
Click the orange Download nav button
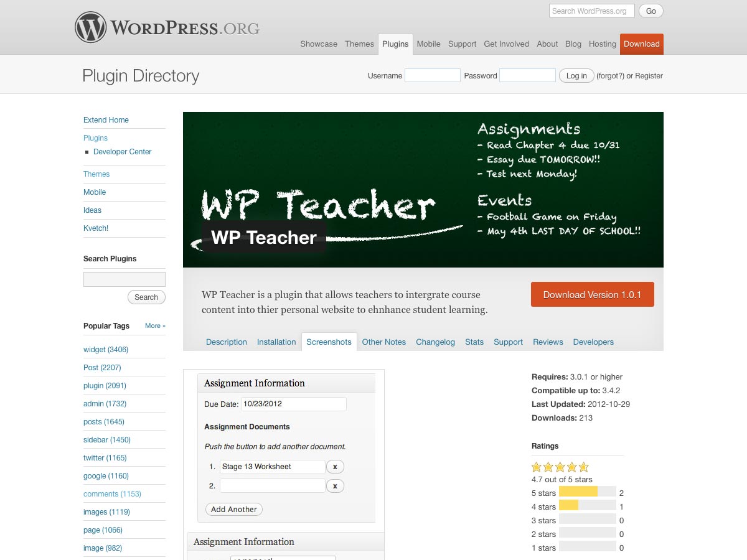[641, 44]
